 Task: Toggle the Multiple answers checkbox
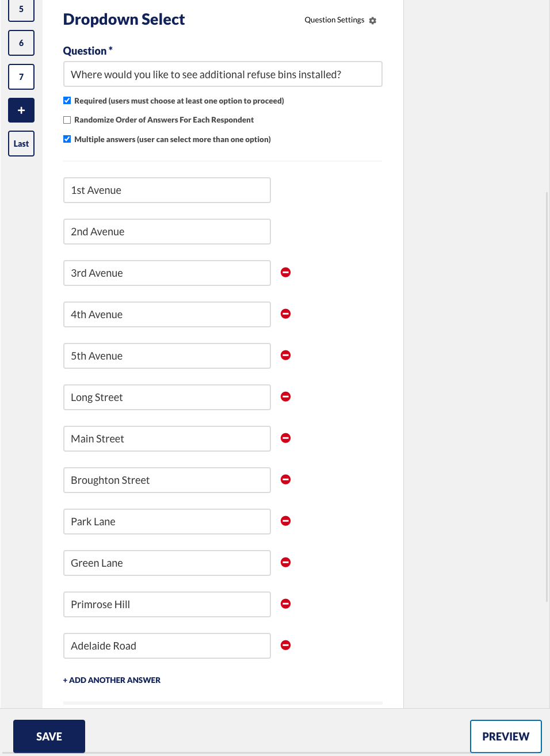click(x=67, y=139)
